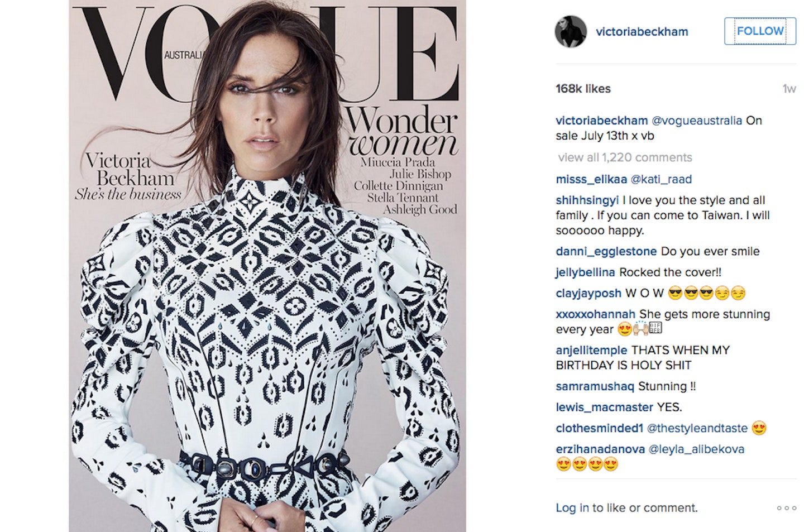Click the FOLLOW button

click(x=760, y=31)
